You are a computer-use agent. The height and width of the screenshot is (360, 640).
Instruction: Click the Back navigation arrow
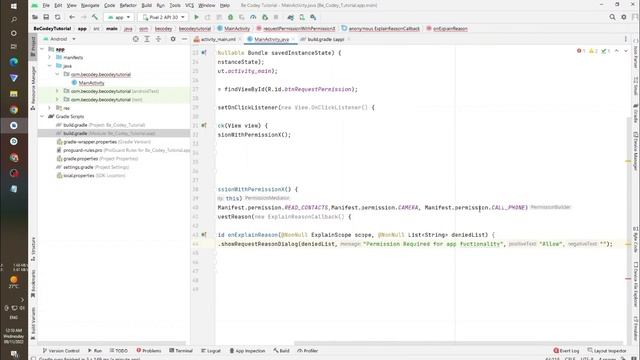pyautogui.click(x=72, y=17)
